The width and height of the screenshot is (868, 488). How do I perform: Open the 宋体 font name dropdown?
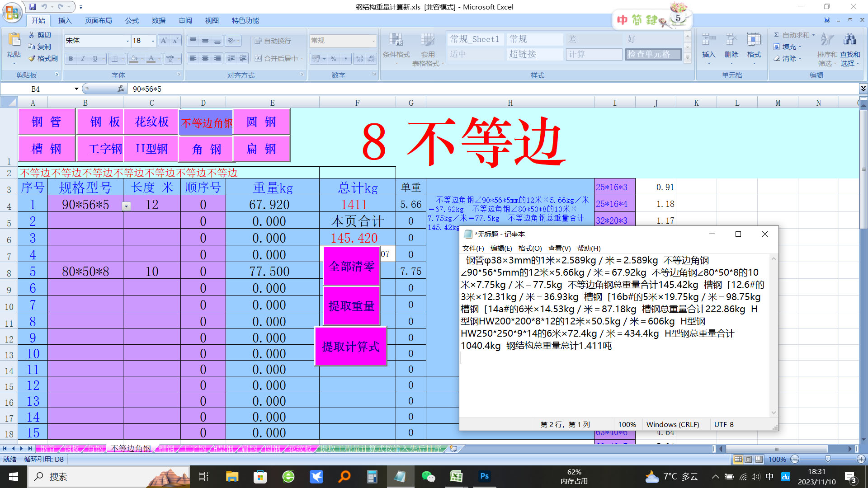pyautogui.click(x=127, y=41)
